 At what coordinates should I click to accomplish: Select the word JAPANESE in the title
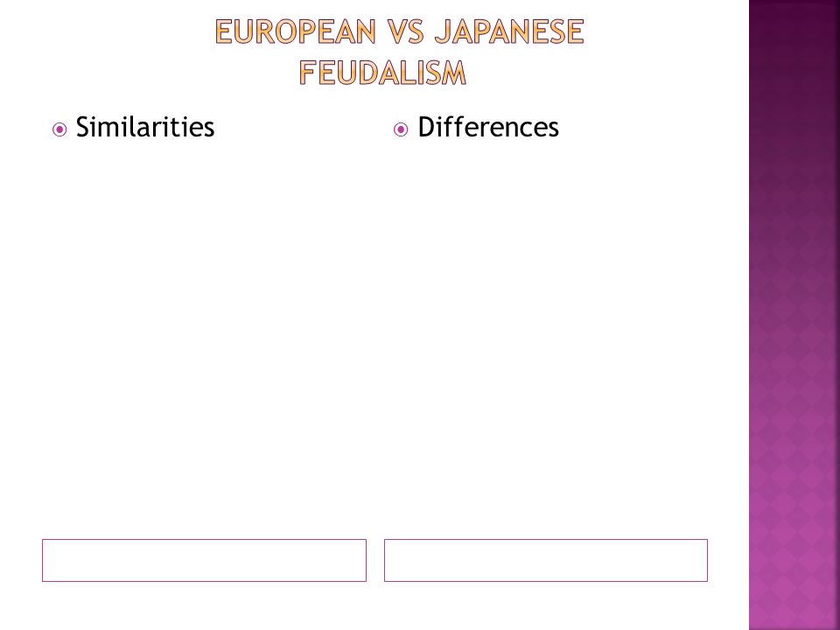pyautogui.click(x=509, y=31)
